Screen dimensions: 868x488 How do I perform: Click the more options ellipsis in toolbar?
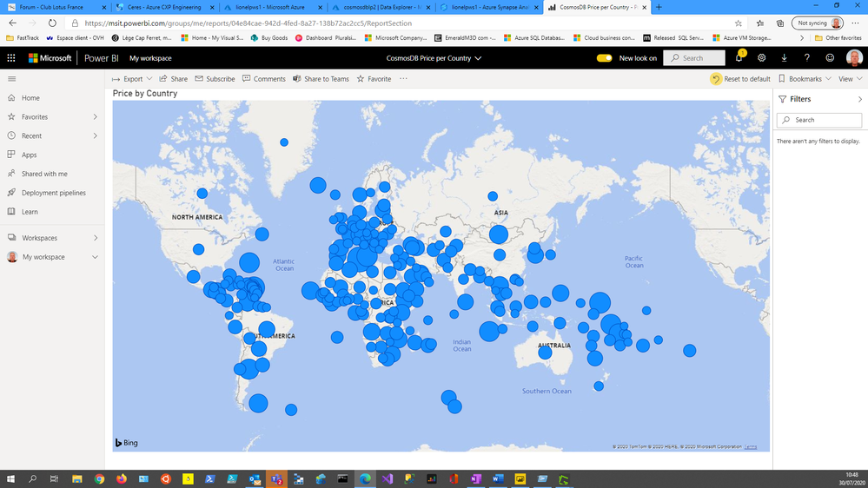(403, 78)
